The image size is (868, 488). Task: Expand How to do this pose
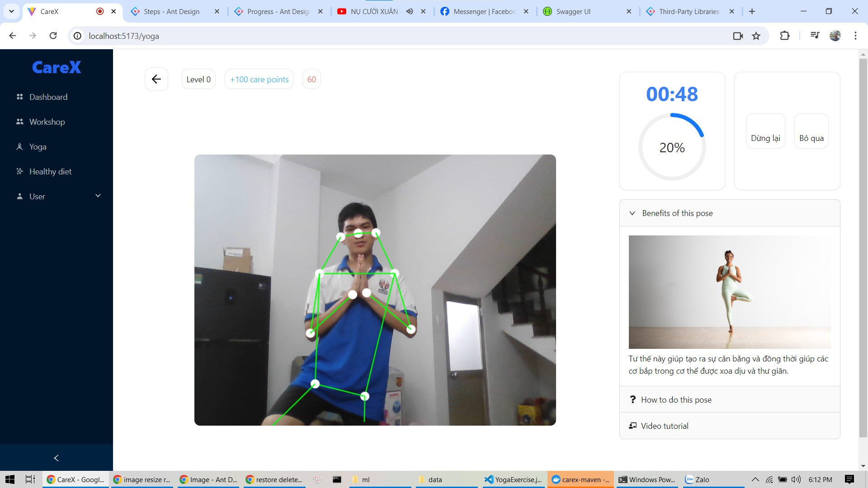click(x=676, y=400)
